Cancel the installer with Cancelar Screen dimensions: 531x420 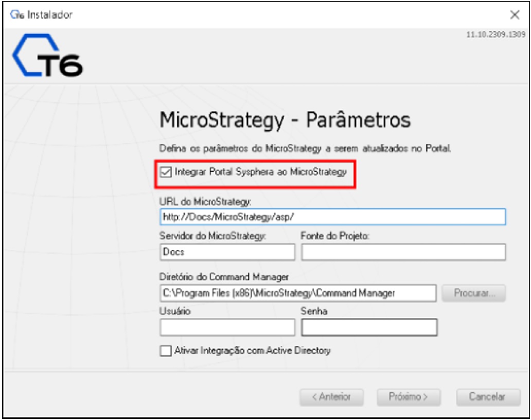[488, 397]
